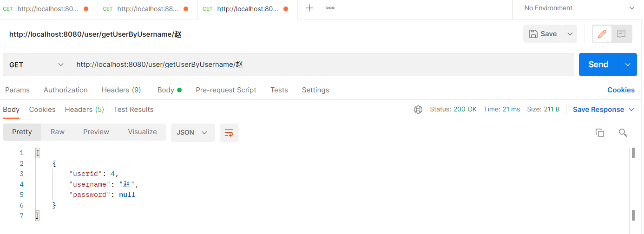Image resolution: width=644 pixels, height=234 pixels.
Task: Open the JSON format dropdown
Action: pyautogui.click(x=193, y=132)
